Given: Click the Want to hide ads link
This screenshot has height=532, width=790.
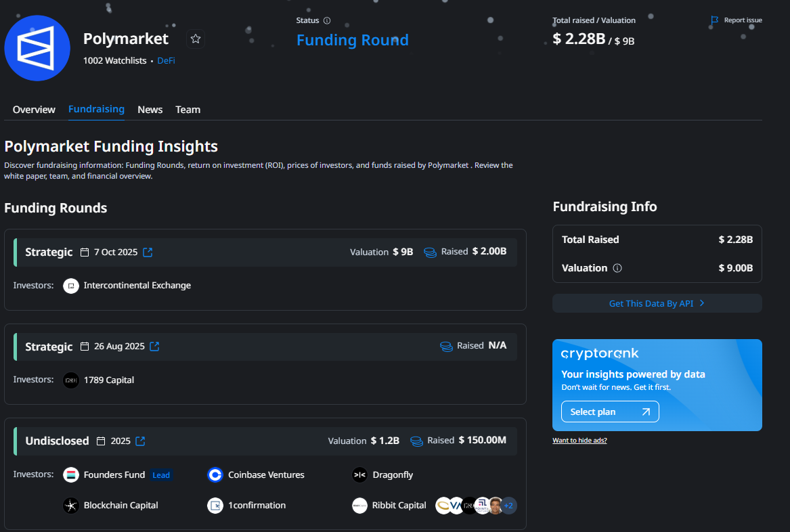Looking at the screenshot, I should pos(579,441).
